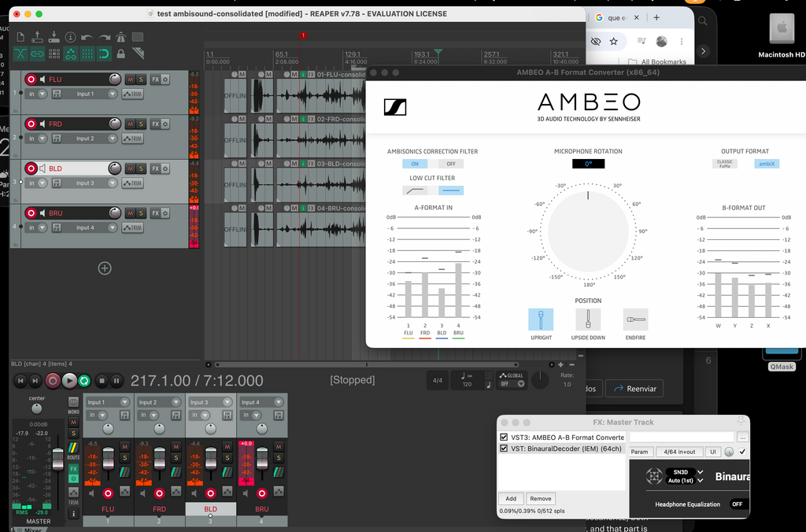
Task: Toggle the metronome icon in toolbar
Action: (120, 37)
